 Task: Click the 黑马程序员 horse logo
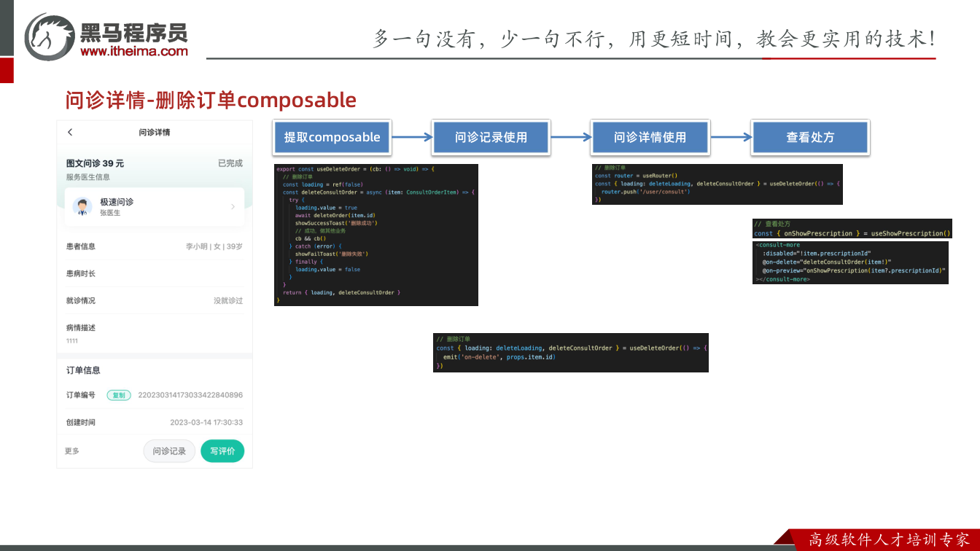click(49, 36)
